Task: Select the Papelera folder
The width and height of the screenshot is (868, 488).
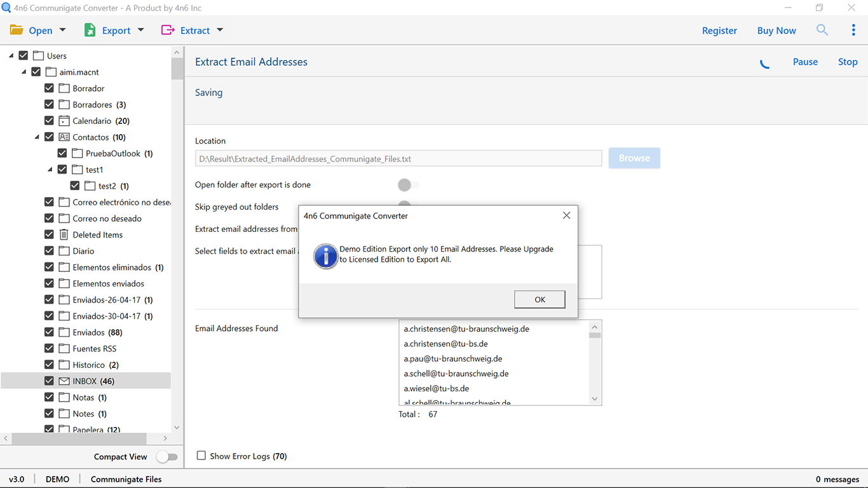Action: [x=96, y=430]
